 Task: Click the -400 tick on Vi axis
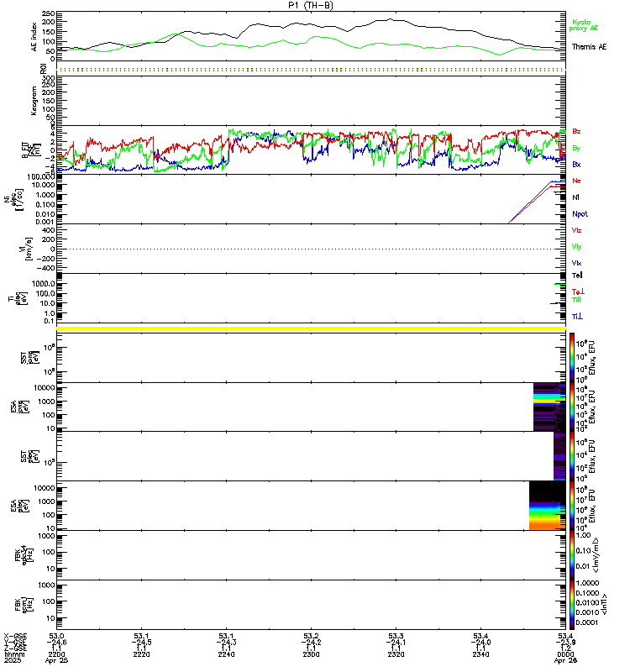[46, 268]
